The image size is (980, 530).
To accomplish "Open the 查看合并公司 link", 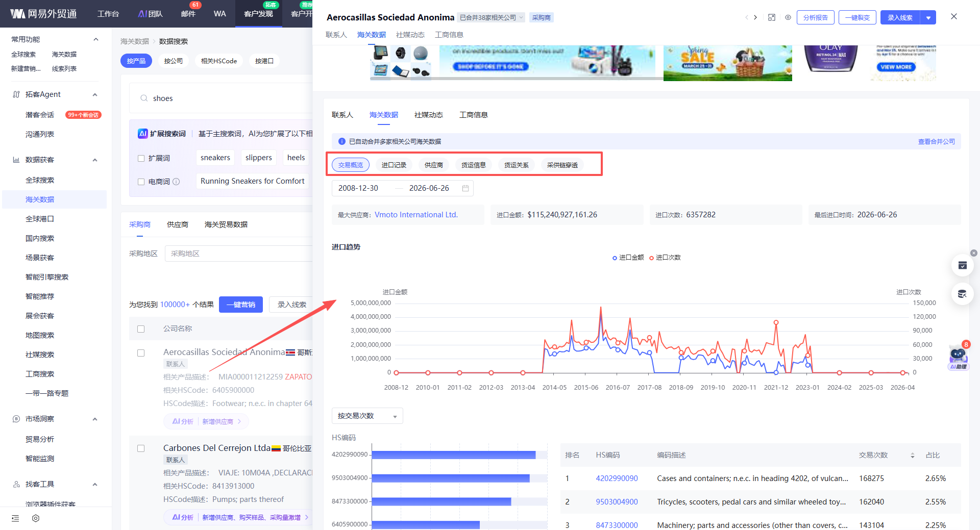I will tap(937, 141).
